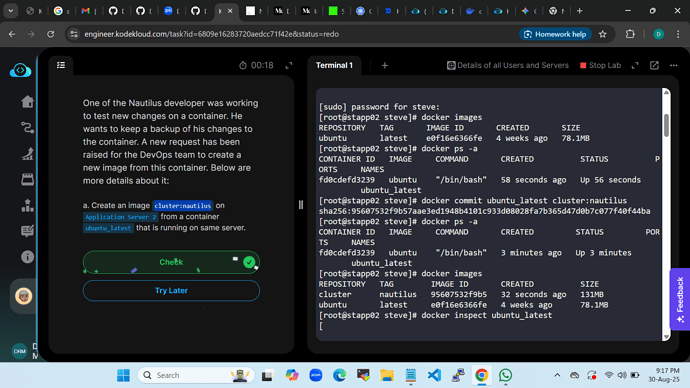Image resolution: width=690 pixels, height=388 pixels.
Task: Stop the lab session
Action: (x=600, y=65)
